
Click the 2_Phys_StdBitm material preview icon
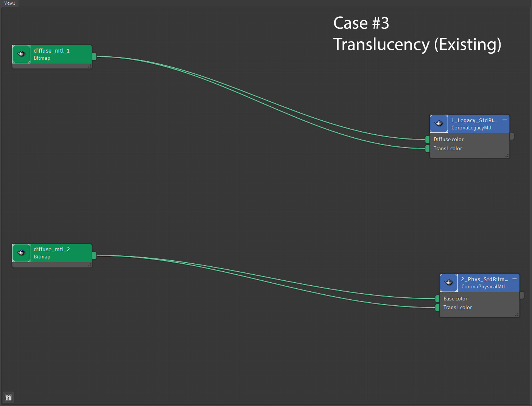[x=449, y=283]
